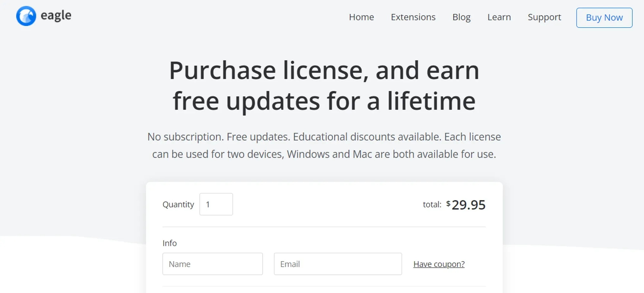Click the 29.95 total price amount
644x293 pixels.
click(x=469, y=205)
